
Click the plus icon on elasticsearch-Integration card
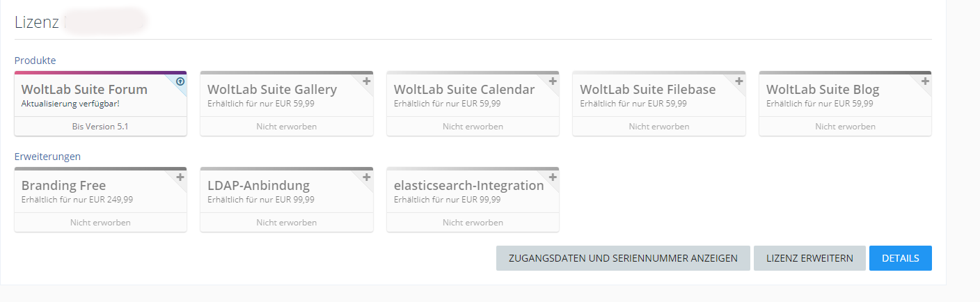point(553,177)
